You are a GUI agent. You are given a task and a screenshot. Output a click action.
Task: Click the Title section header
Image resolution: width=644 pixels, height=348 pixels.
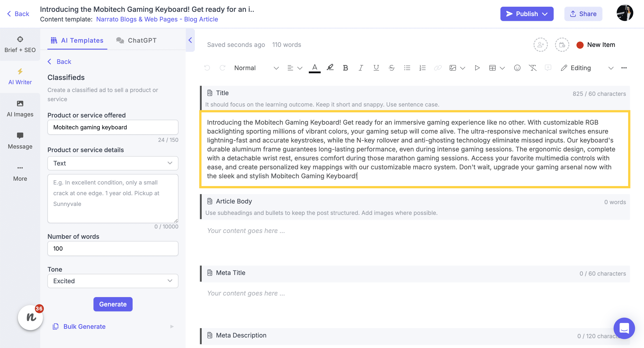[x=415, y=98]
